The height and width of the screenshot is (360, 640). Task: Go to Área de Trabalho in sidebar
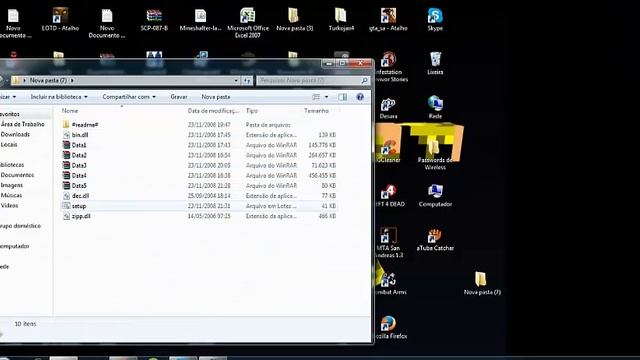coord(22,124)
